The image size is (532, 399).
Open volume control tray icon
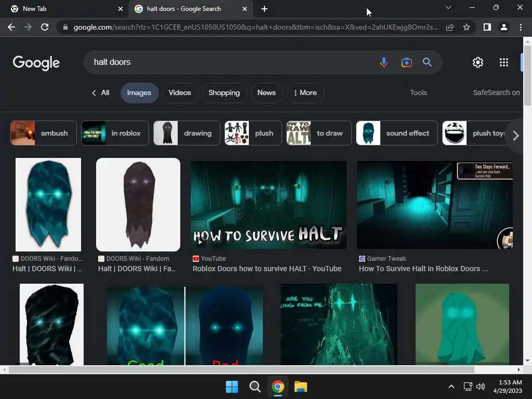pyautogui.click(x=481, y=387)
